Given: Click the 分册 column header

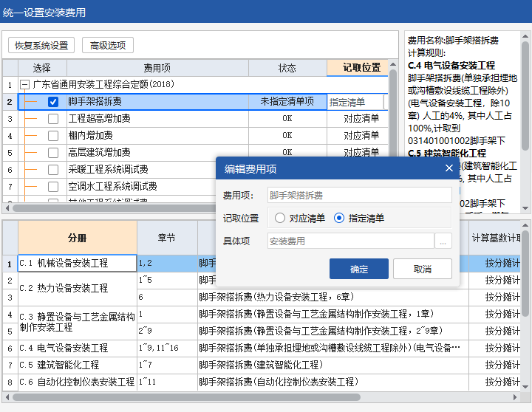Looking at the screenshot, I should 78,238.
